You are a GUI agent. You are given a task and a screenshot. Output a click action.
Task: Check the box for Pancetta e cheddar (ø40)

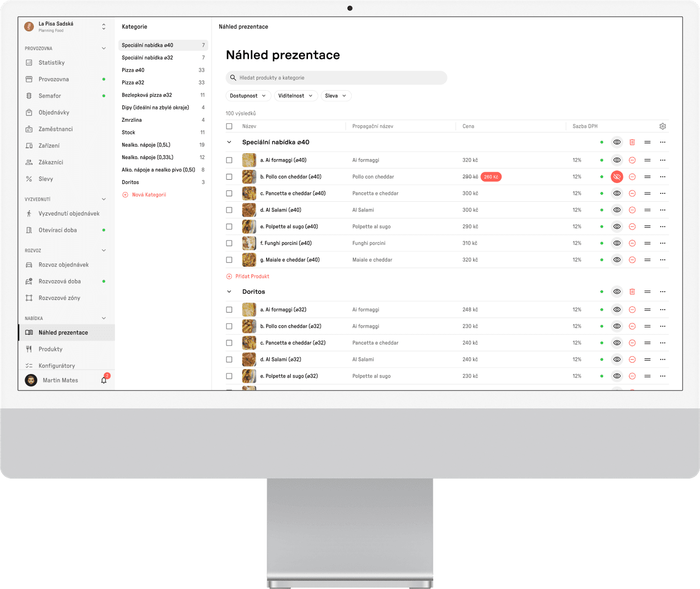click(x=229, y=193)
